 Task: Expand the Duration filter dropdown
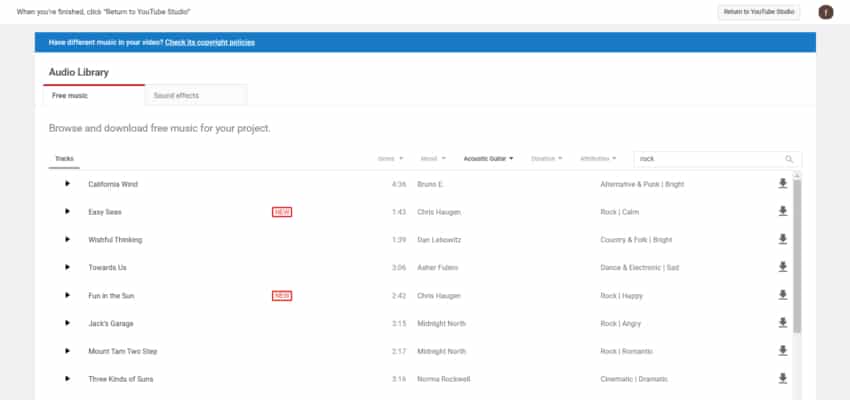pyautogui.click(x=546, y=158)
